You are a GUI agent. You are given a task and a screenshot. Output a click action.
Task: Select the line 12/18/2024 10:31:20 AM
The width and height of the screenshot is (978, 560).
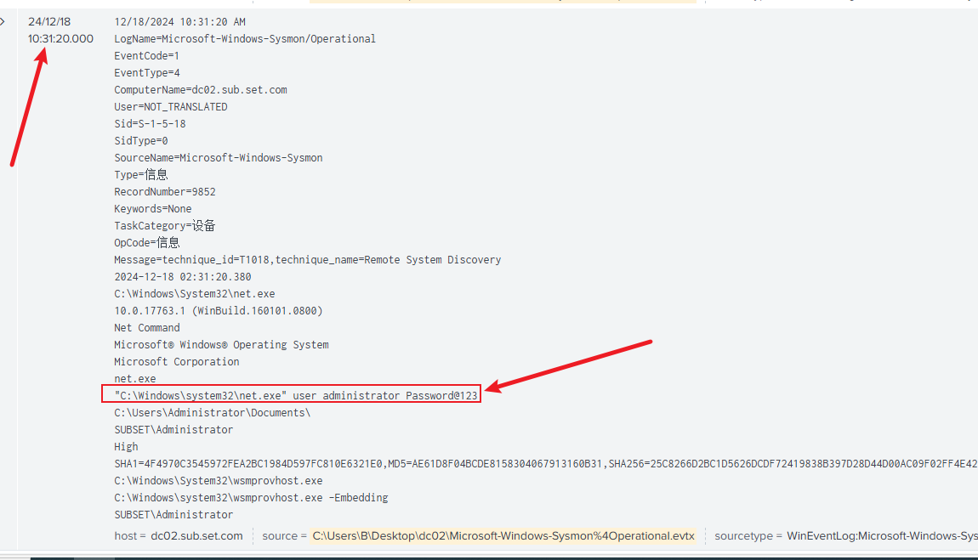(x=179, y=22)
